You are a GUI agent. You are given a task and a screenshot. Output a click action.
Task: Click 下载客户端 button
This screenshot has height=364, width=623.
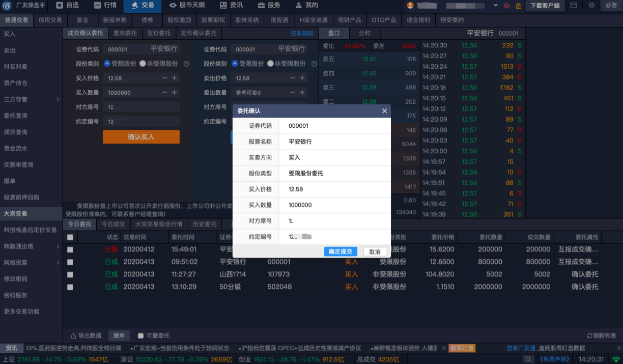click(x=545, y=6)
